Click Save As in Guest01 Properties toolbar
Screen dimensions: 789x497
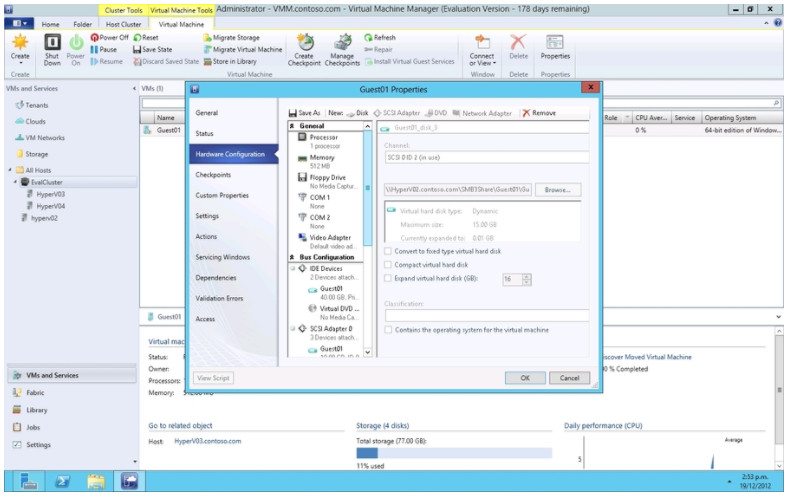tap(304, 113)
